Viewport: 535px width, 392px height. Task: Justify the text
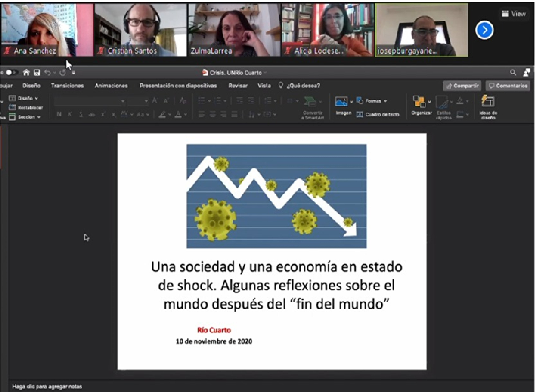(x=234, y=114)
